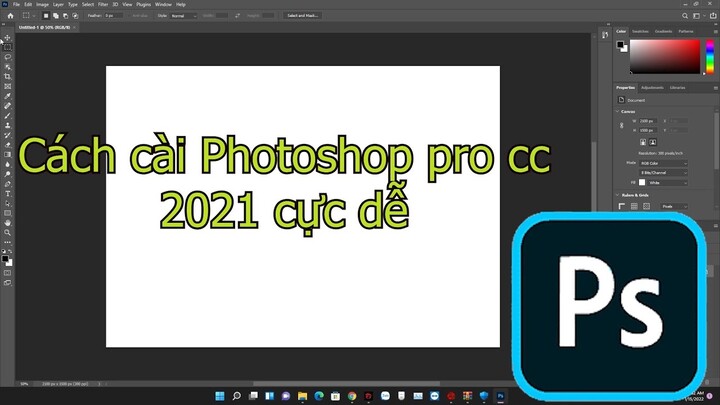Click the Select and Mask button
Screen dimensions: 720x405
click(302, 16)
